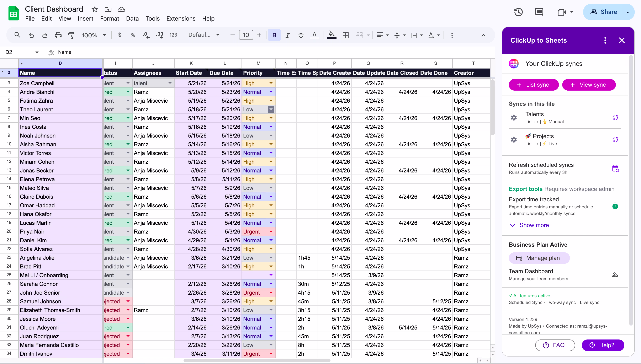Open the Extensions menu
Viewport: 641px width, 364px height.
pyautogui.click(x=181, y=18)
